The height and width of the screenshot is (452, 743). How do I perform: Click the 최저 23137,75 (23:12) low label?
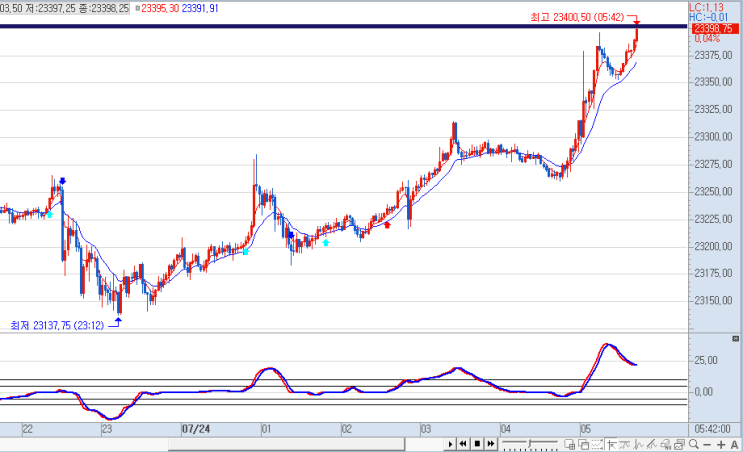tap(57, 325)
